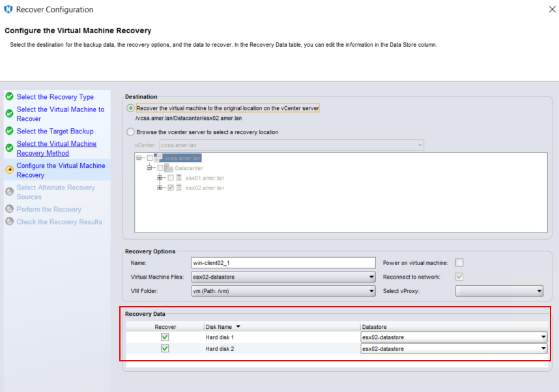Click current-step icon beside Configure the Virtual Machine Recovery
Viewport: 559px width, 392px height.
tap(9, 170)
